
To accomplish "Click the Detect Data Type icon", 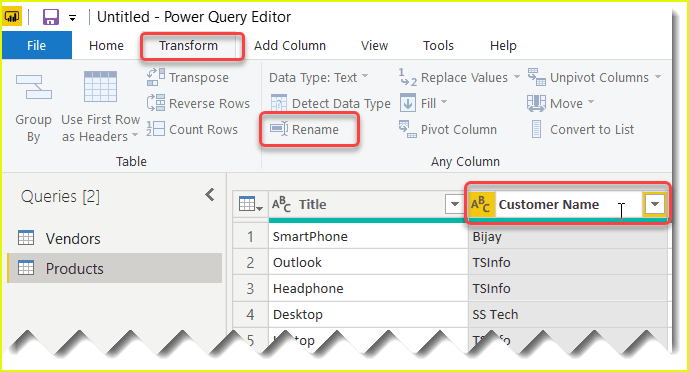I will tap(279, 103).
